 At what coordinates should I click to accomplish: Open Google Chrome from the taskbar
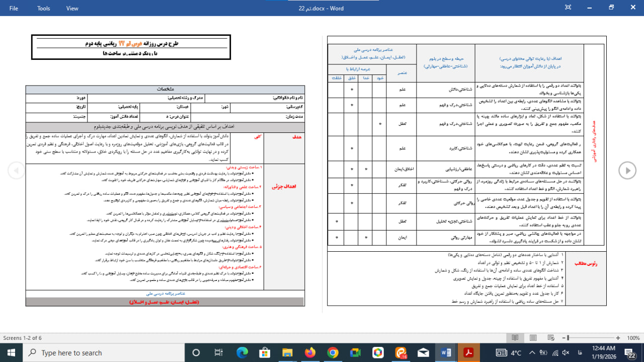pyautogui.click(x=332, y=352)
